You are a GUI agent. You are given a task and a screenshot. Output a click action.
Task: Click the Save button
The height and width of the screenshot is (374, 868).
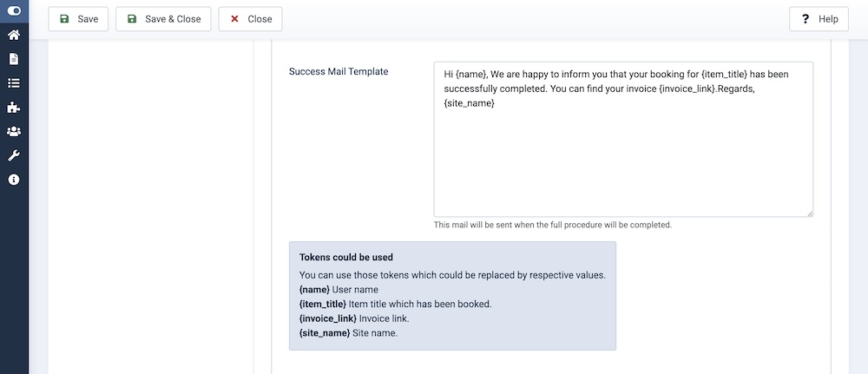coord(78,19)
